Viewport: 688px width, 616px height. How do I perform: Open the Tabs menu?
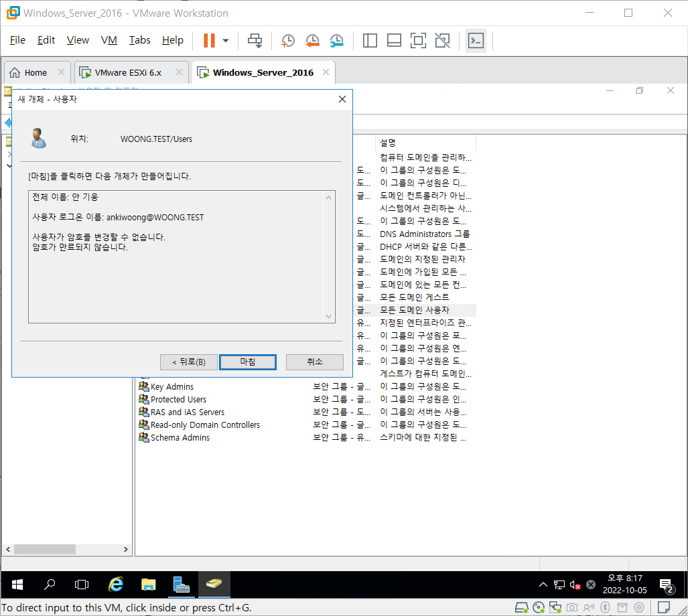coord(139,40)
